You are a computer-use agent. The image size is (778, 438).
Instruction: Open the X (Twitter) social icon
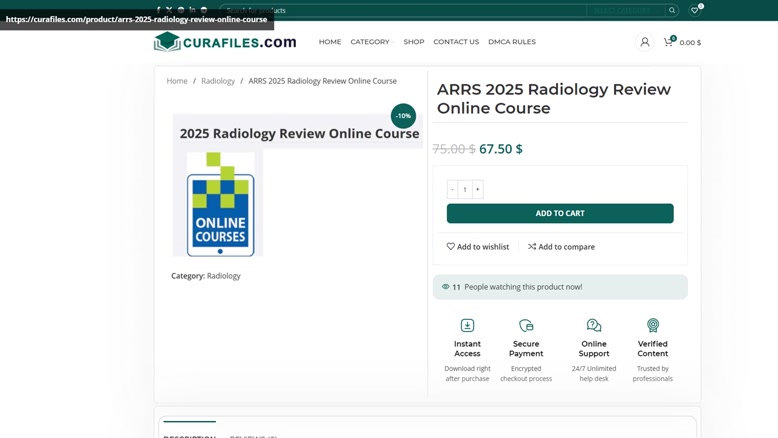click(x=169, y=10)
